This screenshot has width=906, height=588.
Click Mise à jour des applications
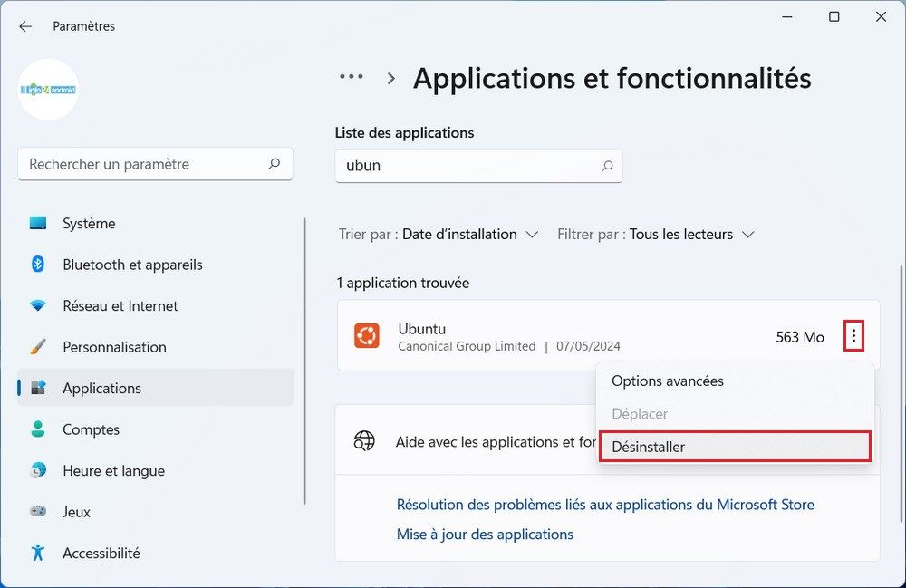485,534
